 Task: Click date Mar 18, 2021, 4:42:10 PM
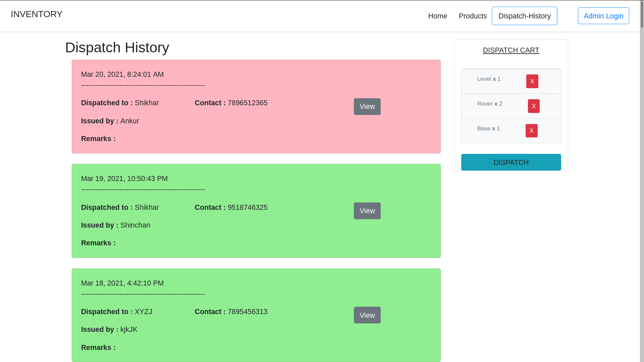[122, 283]
